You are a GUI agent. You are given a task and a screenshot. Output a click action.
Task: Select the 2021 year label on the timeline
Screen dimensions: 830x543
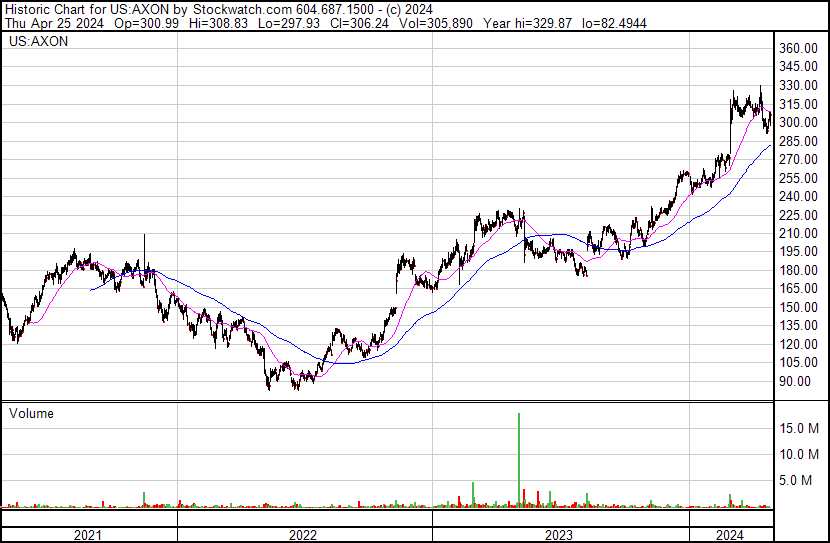[x=88, y=535]
